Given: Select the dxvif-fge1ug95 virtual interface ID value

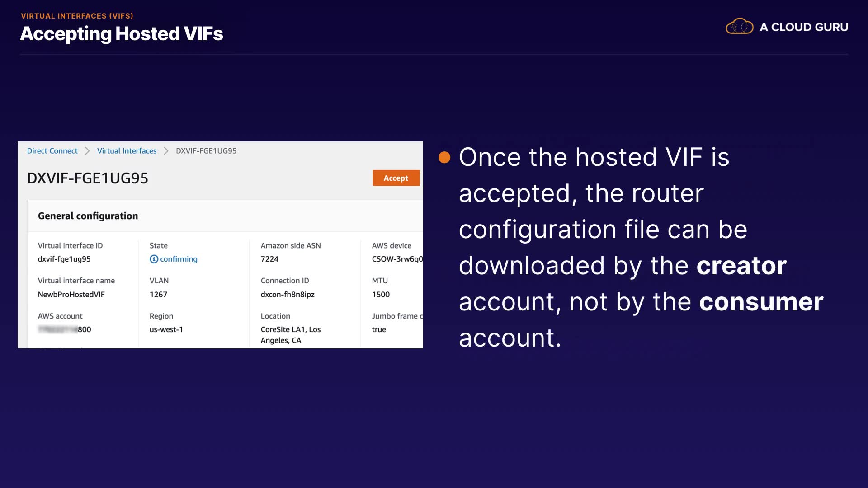Looking at the screenshot, I should point(64,259).
